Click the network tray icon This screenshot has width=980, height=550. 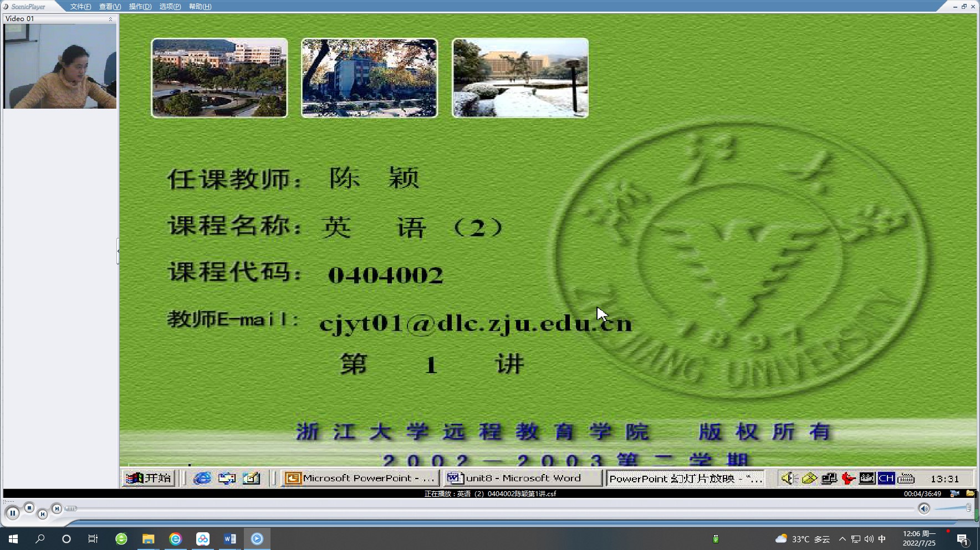tap(856, 539)
